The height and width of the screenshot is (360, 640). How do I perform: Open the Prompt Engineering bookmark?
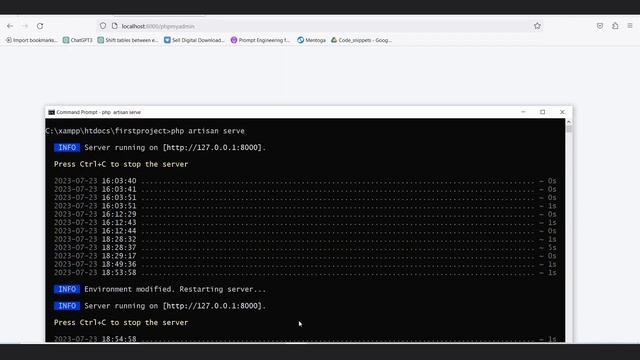[260, 40]
